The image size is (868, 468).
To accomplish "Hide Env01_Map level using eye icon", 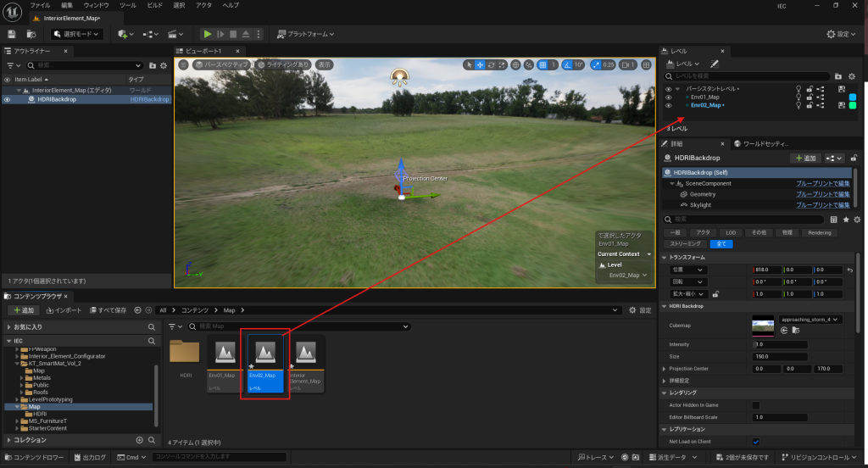I will (668, 97).
